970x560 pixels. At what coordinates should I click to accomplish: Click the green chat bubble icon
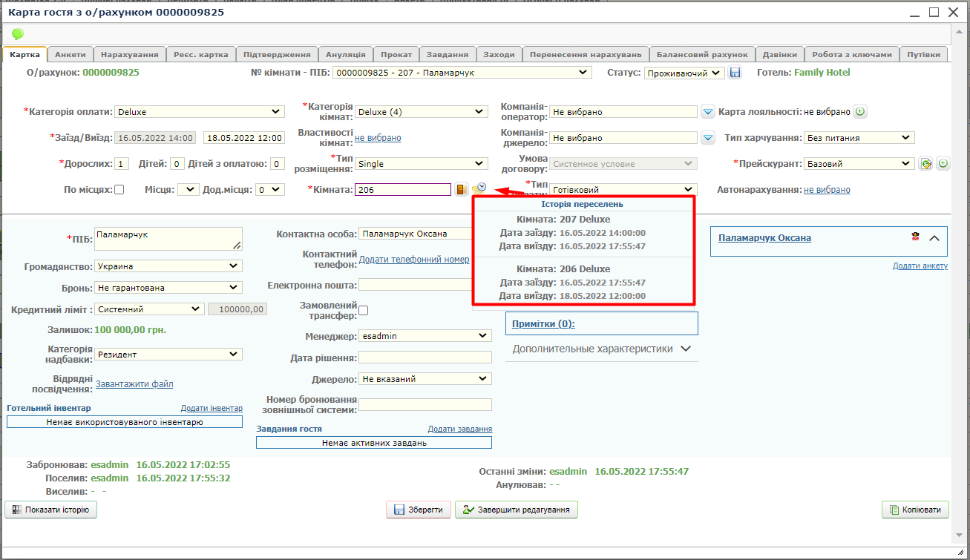[18, 33]
